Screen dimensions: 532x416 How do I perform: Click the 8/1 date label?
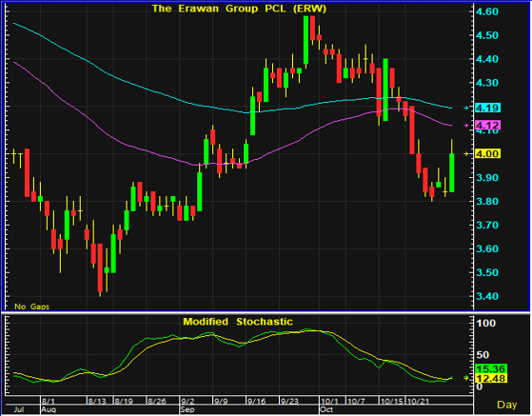[x=49, y=402]
